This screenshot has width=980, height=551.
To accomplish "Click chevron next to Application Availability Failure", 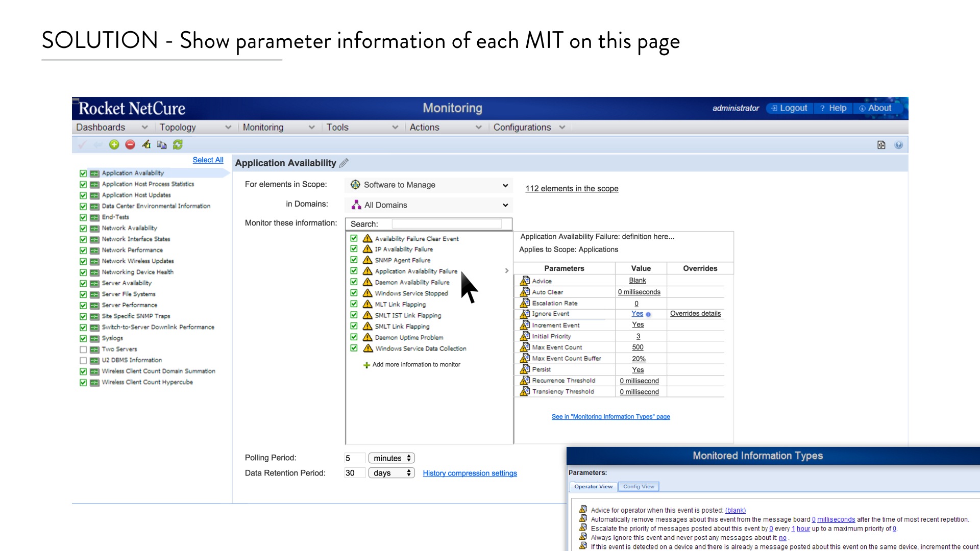I will [507, 270].
